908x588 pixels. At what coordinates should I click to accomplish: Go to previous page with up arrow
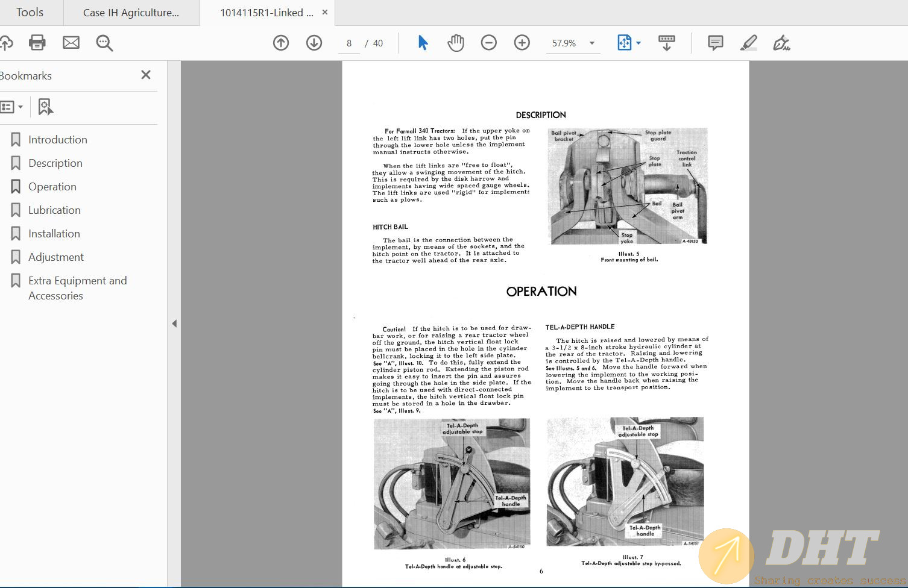[x=281, y=43]
